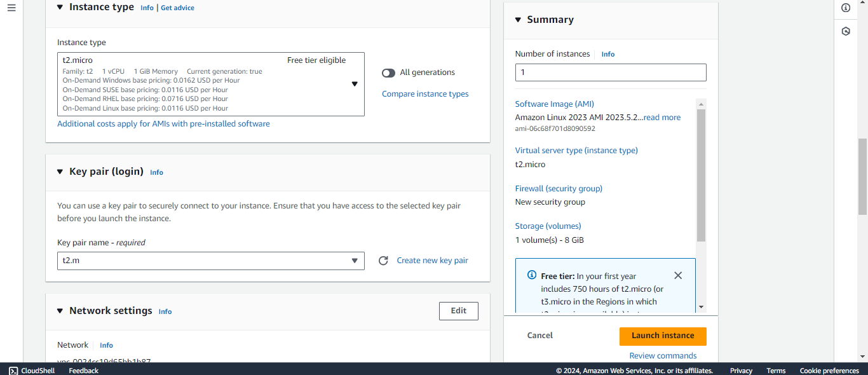Click the Launch instance button
The image size is (868, 375).
pyautogui.click(x=663, y=336)
